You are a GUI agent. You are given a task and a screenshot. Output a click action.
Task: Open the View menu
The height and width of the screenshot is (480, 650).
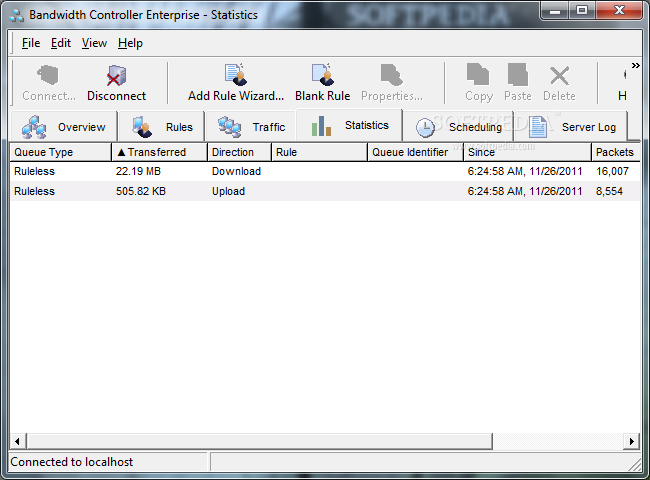click(94, 43)
